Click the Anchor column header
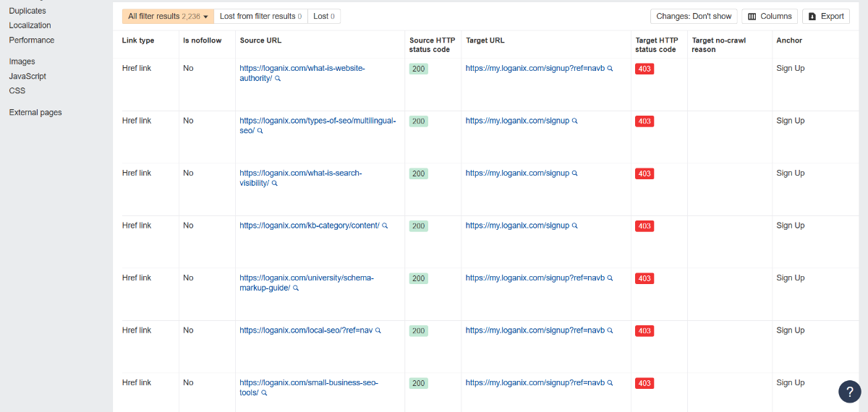Screen dimensions: 868x412 pyautogui.click(x=789, y=40)
